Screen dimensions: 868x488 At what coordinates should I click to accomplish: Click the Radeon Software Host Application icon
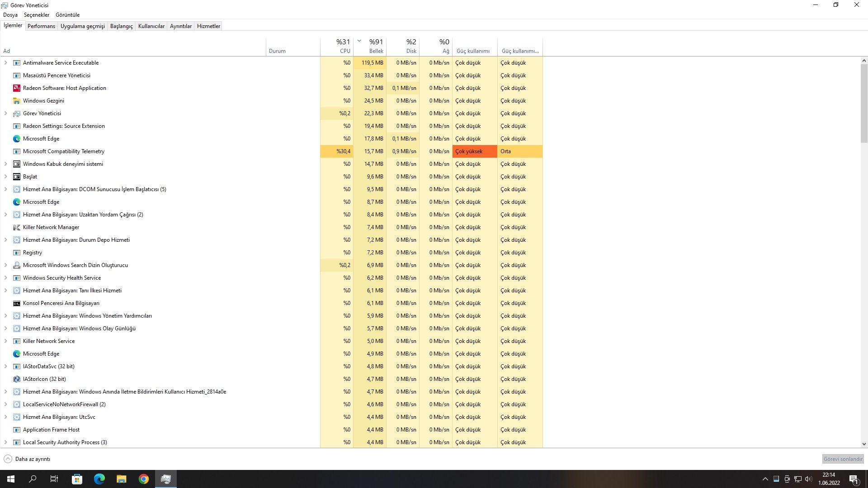coord(17,88)
